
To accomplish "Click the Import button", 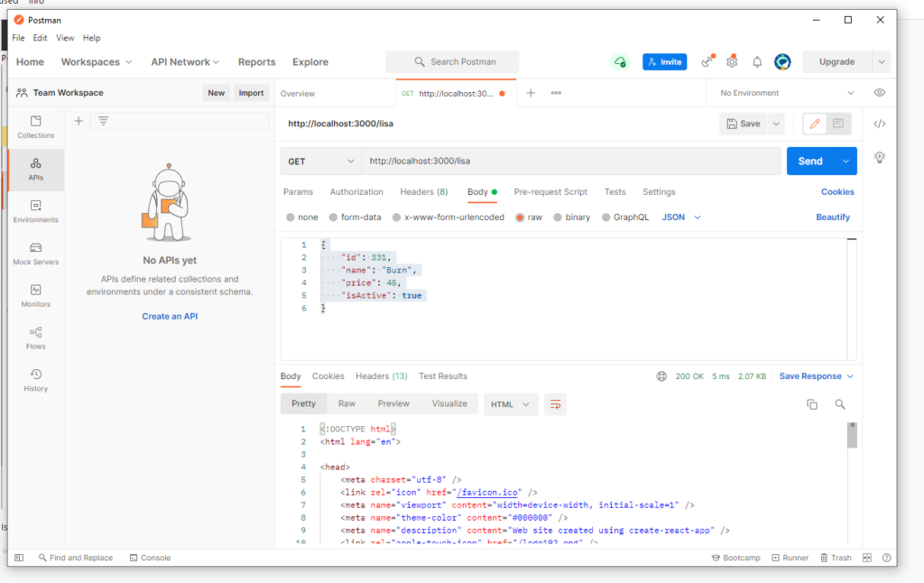I will point(251,93).
